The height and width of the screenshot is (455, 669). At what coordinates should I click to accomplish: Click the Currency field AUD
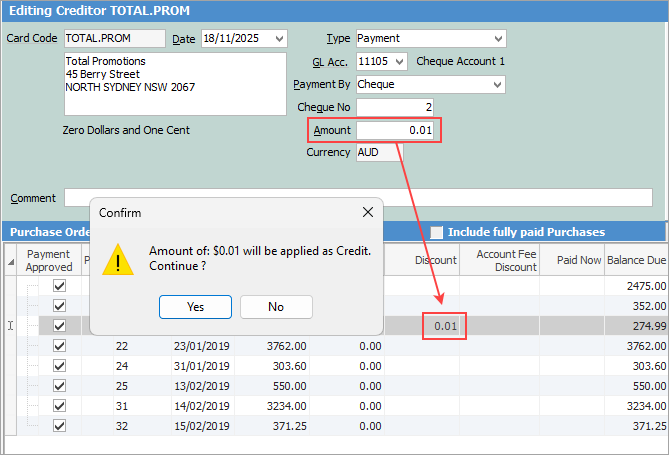[x=379, y=152]
